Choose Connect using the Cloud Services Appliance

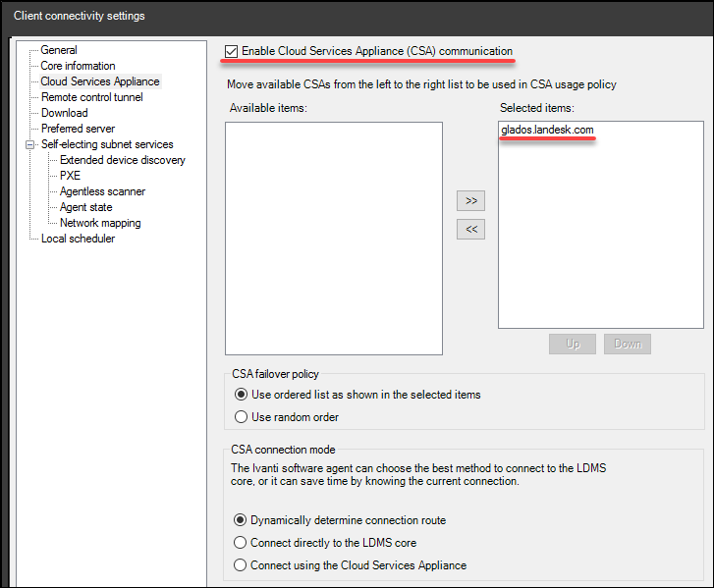(x=241, y=565)
